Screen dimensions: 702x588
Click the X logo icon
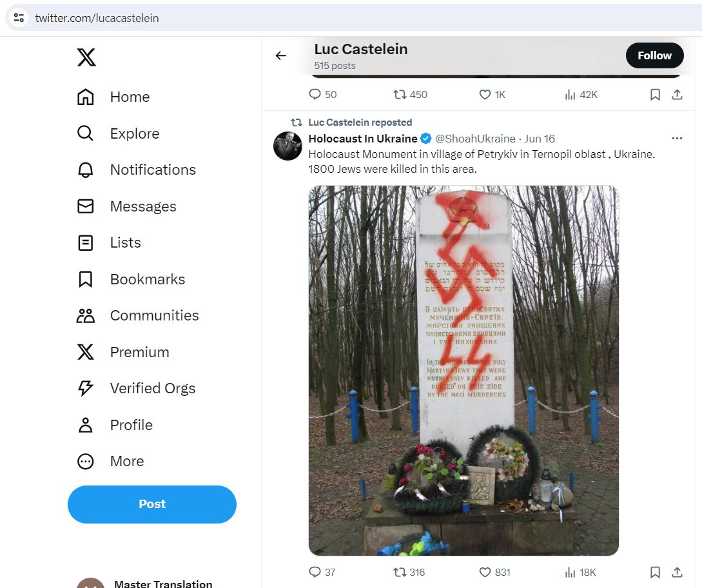86,57
